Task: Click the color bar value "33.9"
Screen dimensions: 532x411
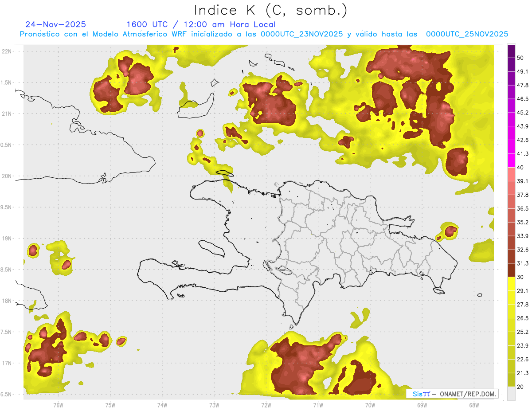Action: point(523,236)
